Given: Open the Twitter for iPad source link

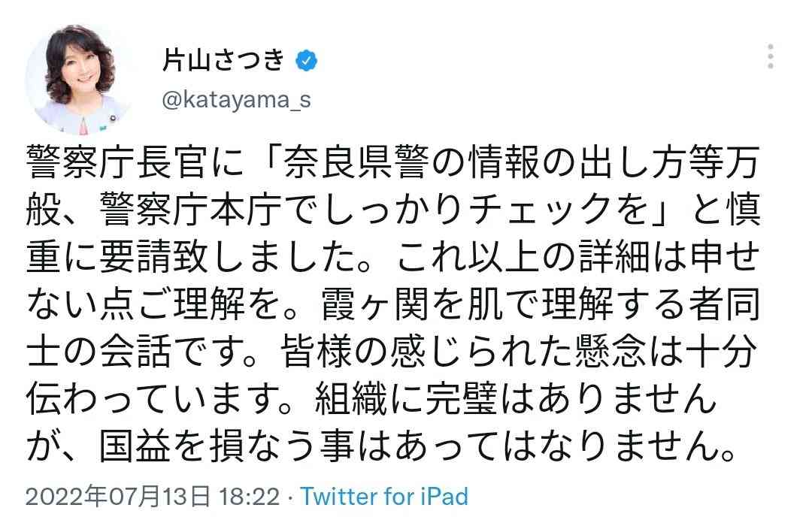Looking at the screenshot, I should [383, 497].
